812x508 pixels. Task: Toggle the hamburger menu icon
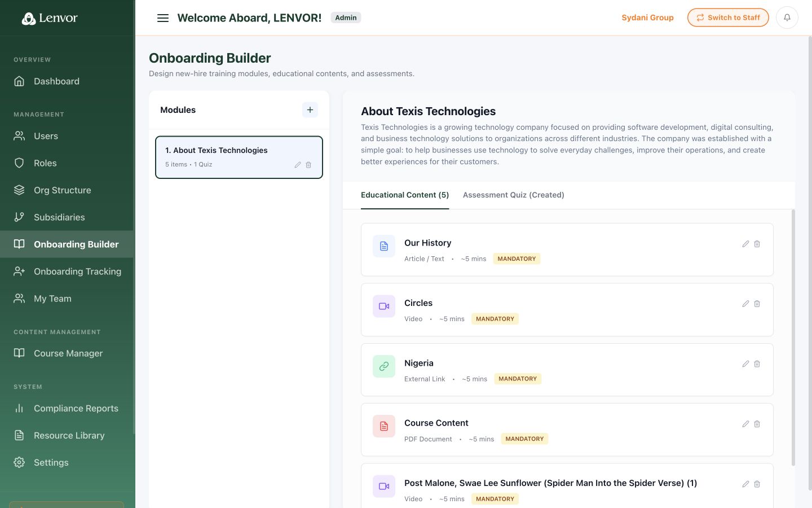[x=163, y=18]
